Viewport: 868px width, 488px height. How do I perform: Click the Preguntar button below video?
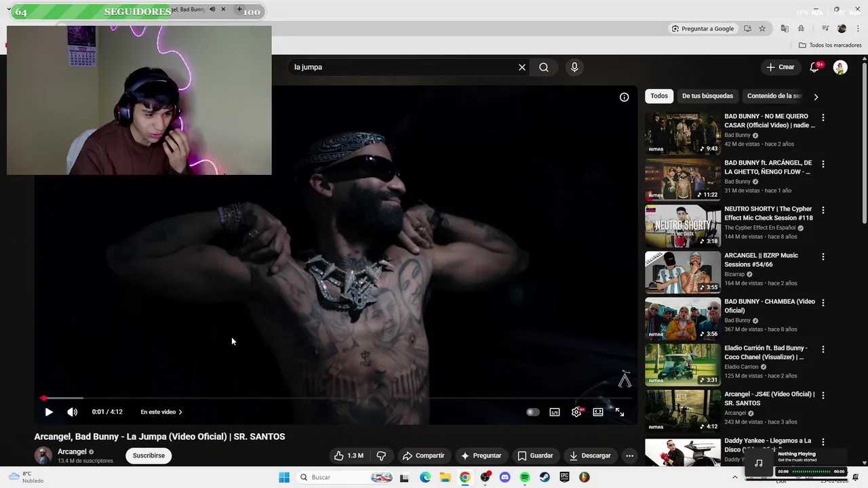pos(481,455)
